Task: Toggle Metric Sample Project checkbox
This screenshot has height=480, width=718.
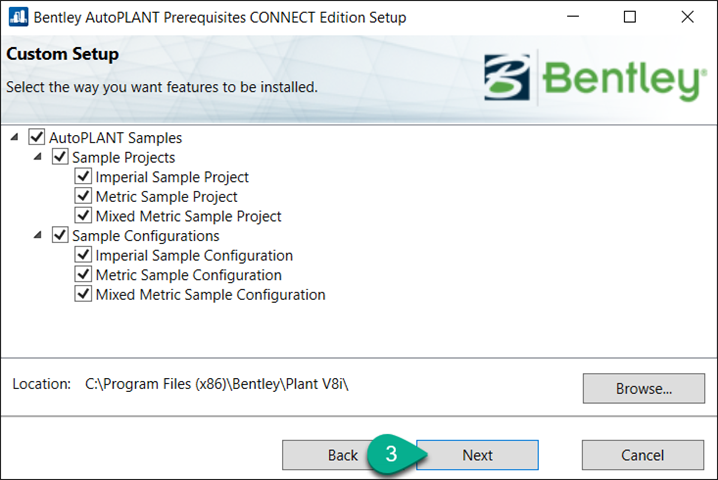Action: [x=83, y=197]
